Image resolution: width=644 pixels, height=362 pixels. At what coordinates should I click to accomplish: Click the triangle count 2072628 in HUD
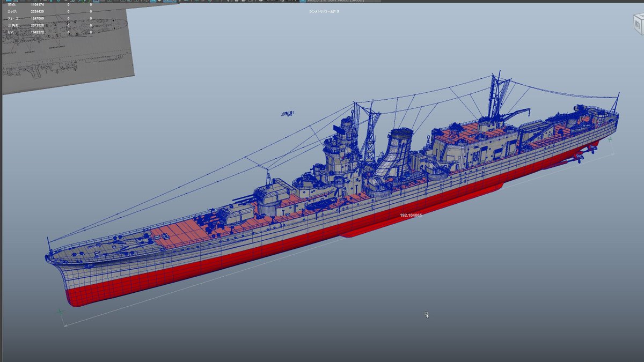37,25
